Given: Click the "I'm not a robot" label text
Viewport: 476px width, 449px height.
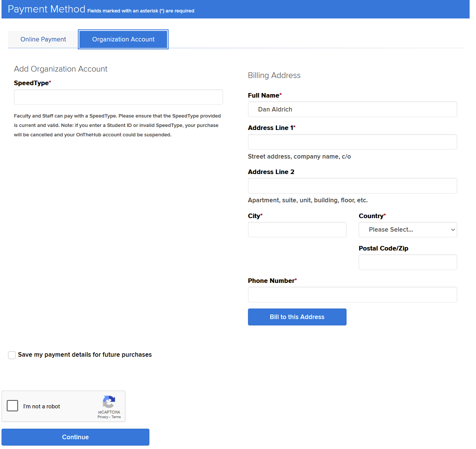Looking at the screenshot, I should 41,406.
